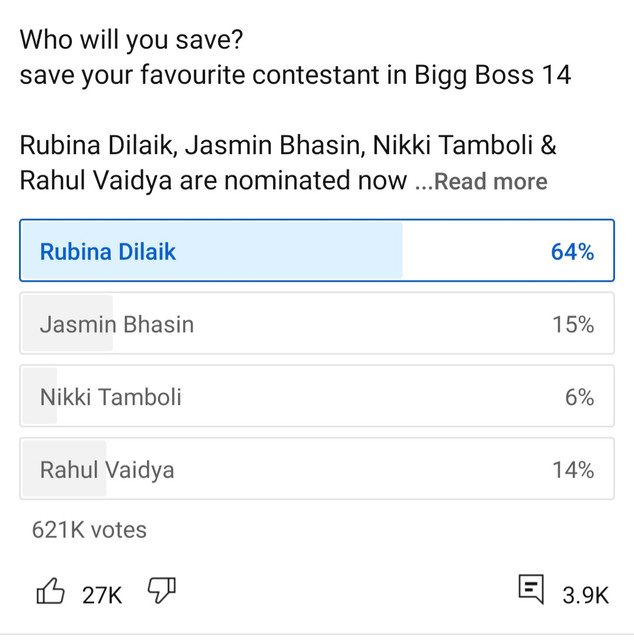Select the Jasmin Bhasin poll option
The width and height of the screenshot is (634, 640).
point(117,324)
